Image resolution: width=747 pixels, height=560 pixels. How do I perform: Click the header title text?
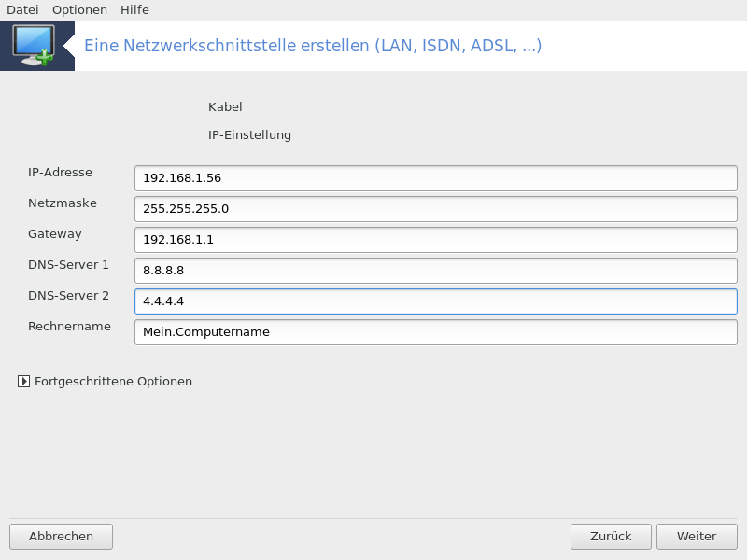313,46
